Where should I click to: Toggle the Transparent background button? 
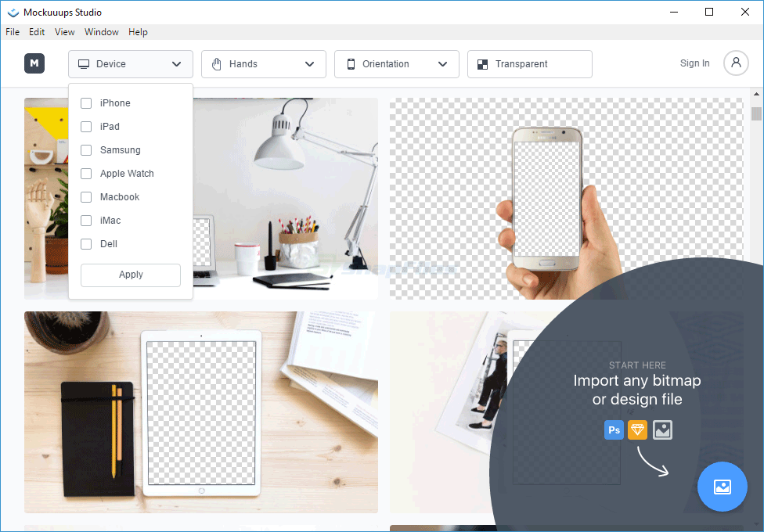530,64
